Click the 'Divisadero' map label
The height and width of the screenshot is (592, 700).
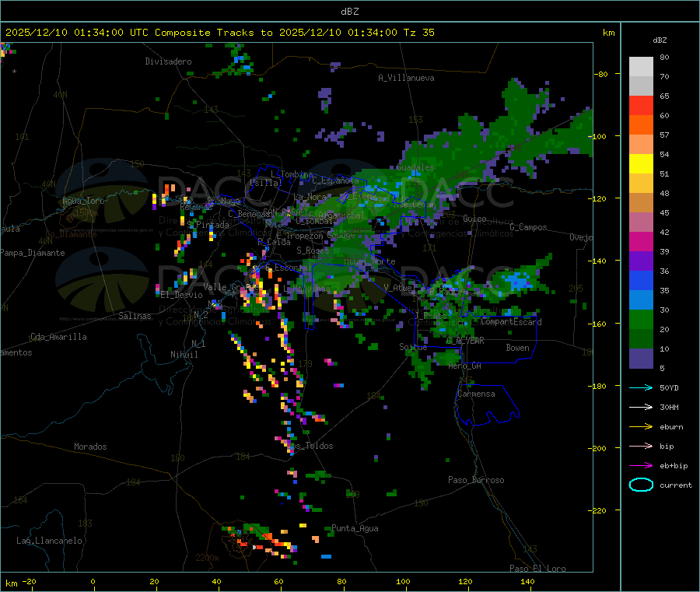coord(168,61)
